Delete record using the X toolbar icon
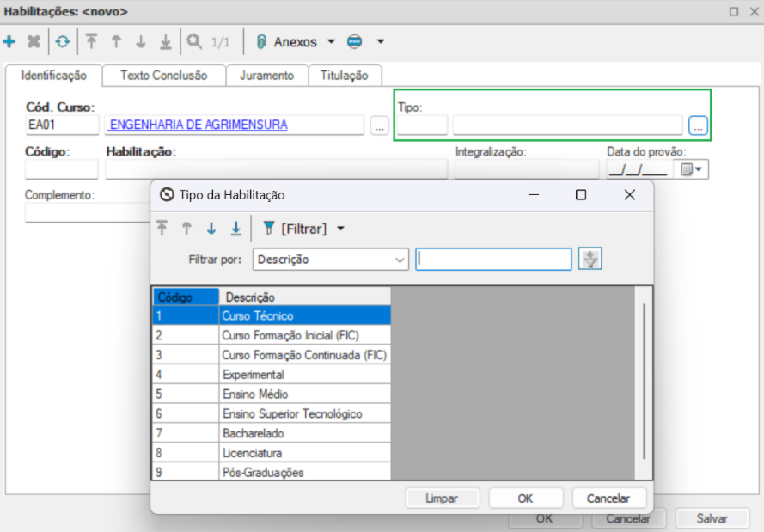 pos(34,42)
